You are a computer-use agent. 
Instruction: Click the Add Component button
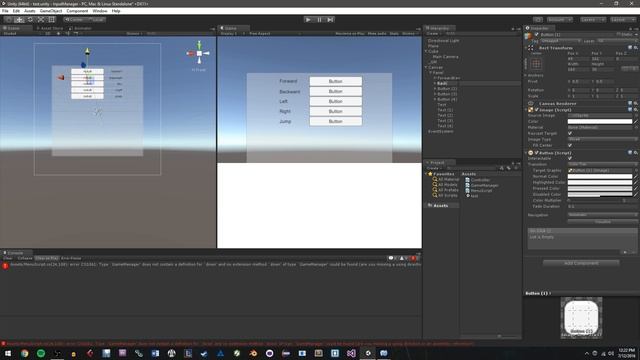pos(581,263)
